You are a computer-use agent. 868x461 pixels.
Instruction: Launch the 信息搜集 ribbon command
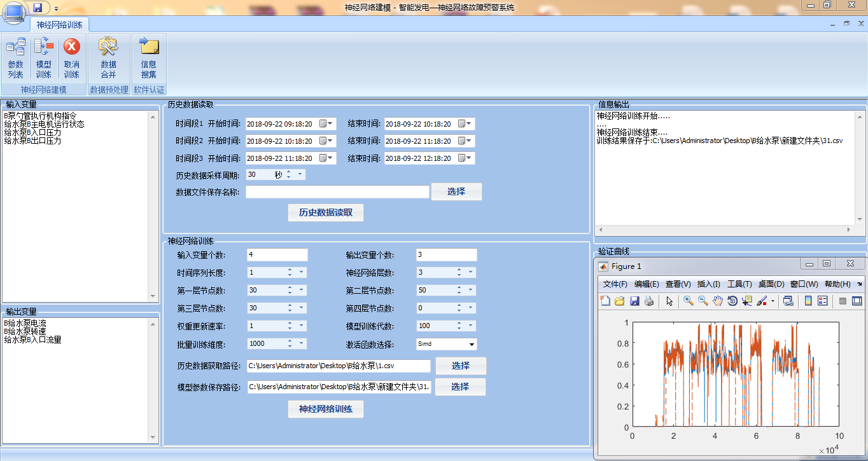coord(149,58)
